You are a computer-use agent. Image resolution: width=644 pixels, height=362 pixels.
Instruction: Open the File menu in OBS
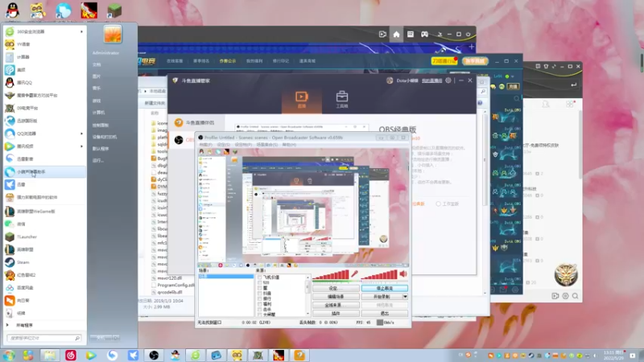[205, 145]
